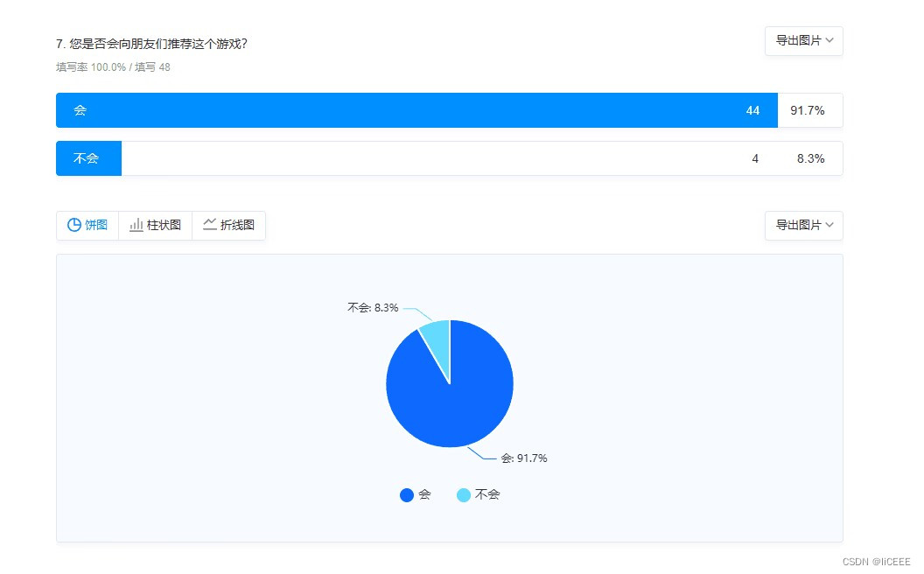Click the chevron on the lower 导出图片 button
924x574 pixels.
pyautogui.click(x=830, y=225)
